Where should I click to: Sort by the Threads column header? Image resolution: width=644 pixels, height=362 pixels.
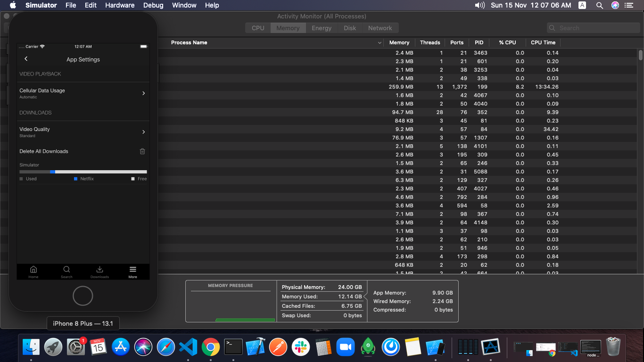(430, 42)
